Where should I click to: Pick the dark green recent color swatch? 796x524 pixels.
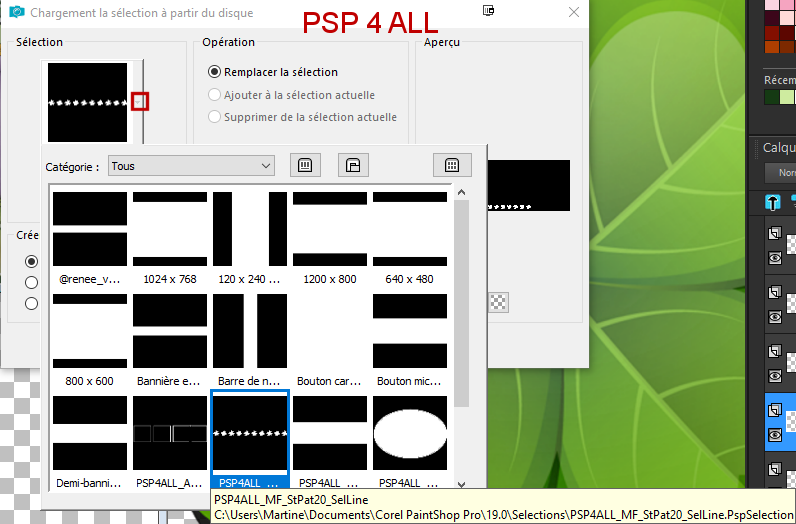pyautogui.click(x=771, y=97)
